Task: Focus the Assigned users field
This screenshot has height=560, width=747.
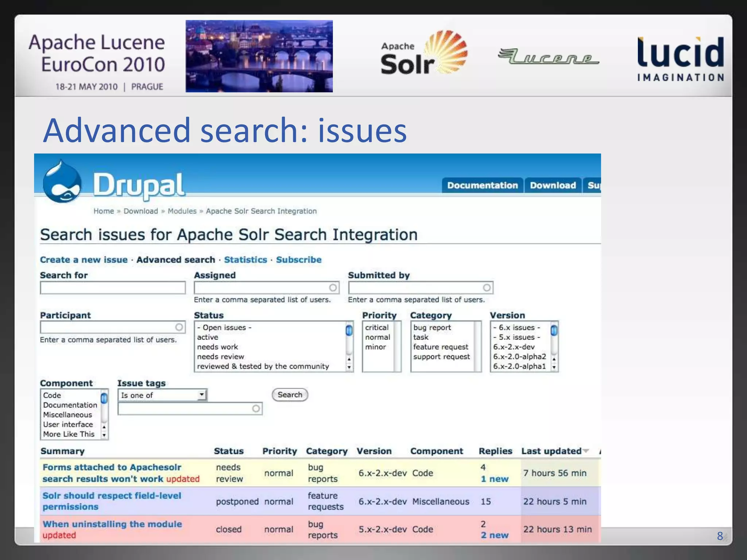Action: [267, 288]
